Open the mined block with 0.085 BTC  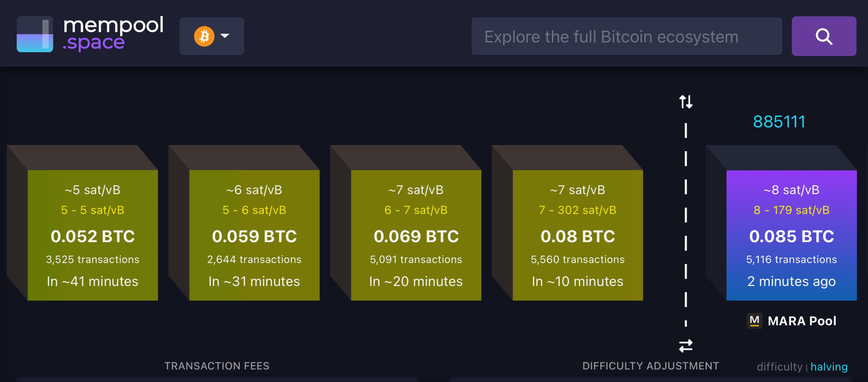(791, 236)
